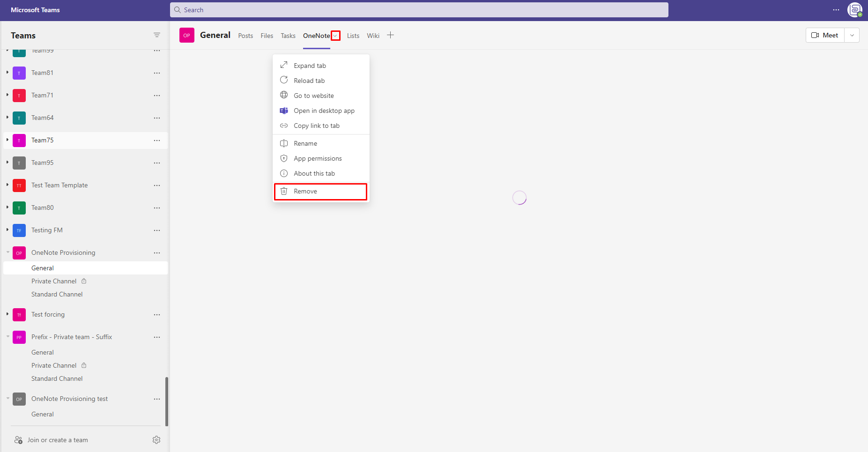The height and width of the screenshot is (452, 868).
Task: Expand the Testing FM tree arrow
Action: [x=7, y=230]
